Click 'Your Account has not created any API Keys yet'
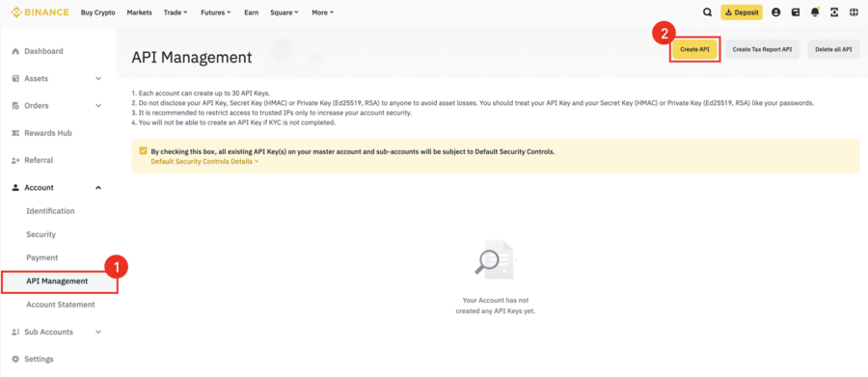 coord(496,306)
